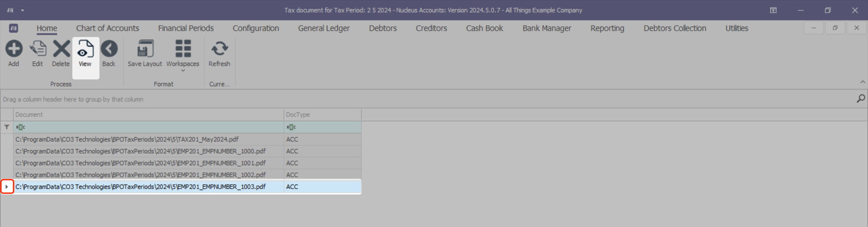Sort by the DocType column header

(323, 115)
